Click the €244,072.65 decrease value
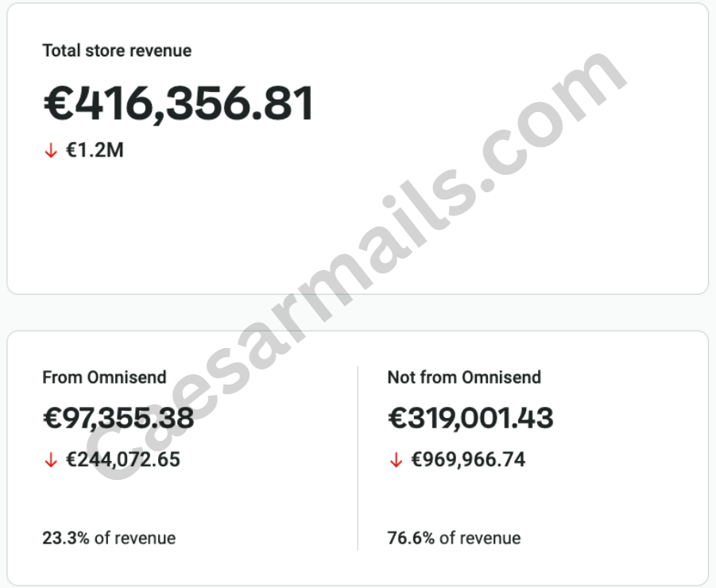716x588 pixels. (123, 459)
